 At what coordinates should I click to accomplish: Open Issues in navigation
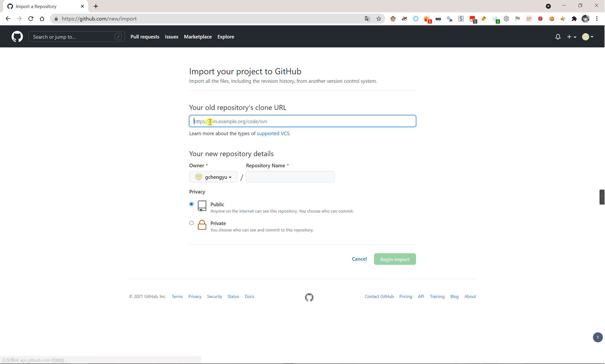[172, 37]
